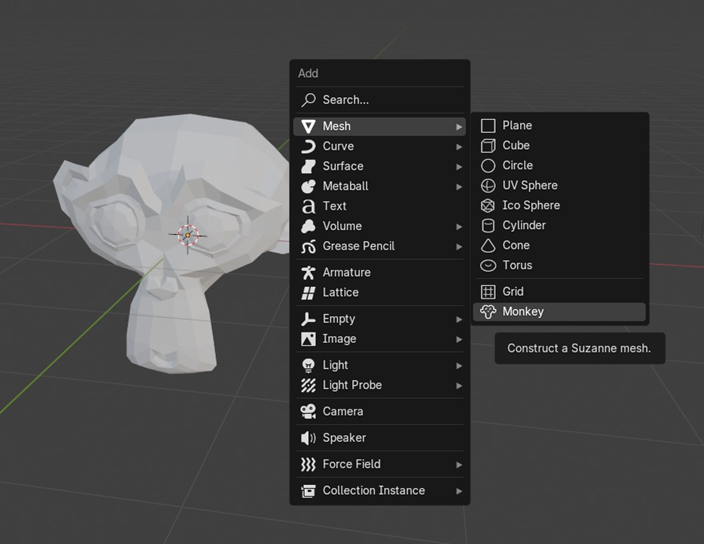Click the Speaker icon
The height and width of the screenshot is (544, 704).
[x=308, y=438]
